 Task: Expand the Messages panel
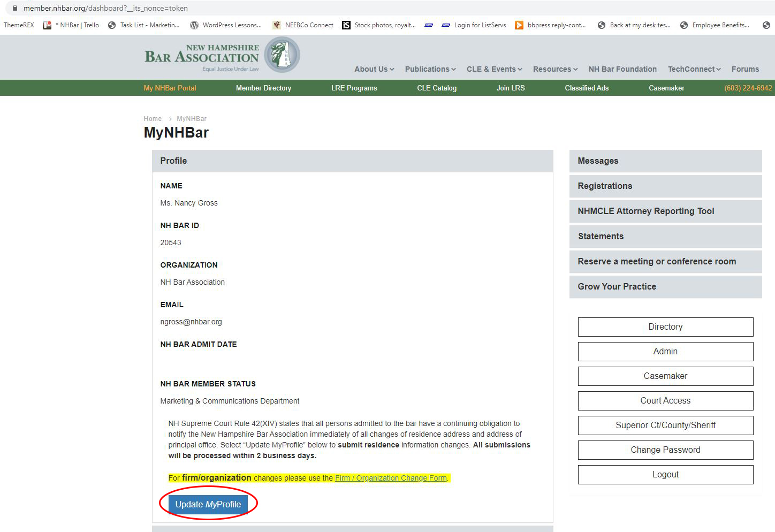pyautogui.click(x=665, y=161)
